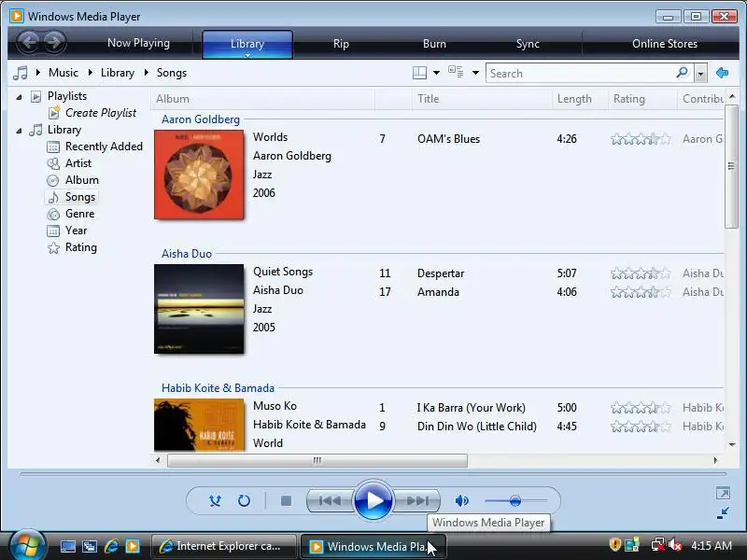Viewport: 747px width, 560px height.
Task: Open the Now Playing tab
Action: coord(138,43)
